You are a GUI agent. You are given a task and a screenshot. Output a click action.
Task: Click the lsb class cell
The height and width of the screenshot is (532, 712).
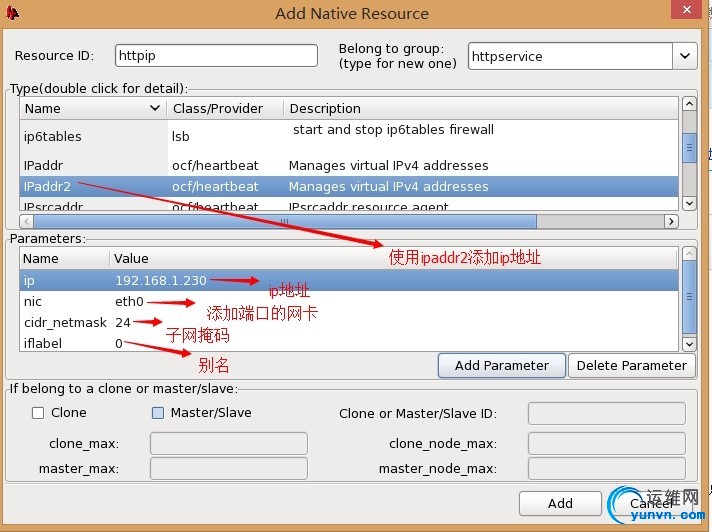[x=181, y=137]
